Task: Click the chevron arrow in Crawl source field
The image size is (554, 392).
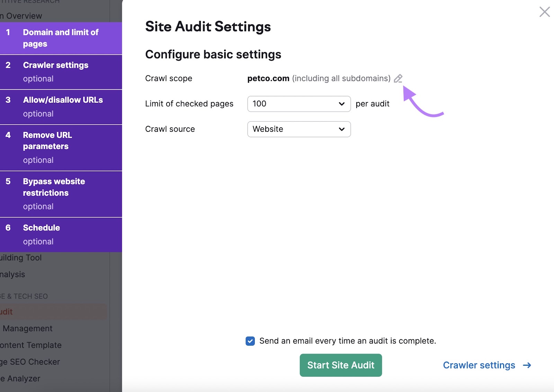Action: pos(342,129)
